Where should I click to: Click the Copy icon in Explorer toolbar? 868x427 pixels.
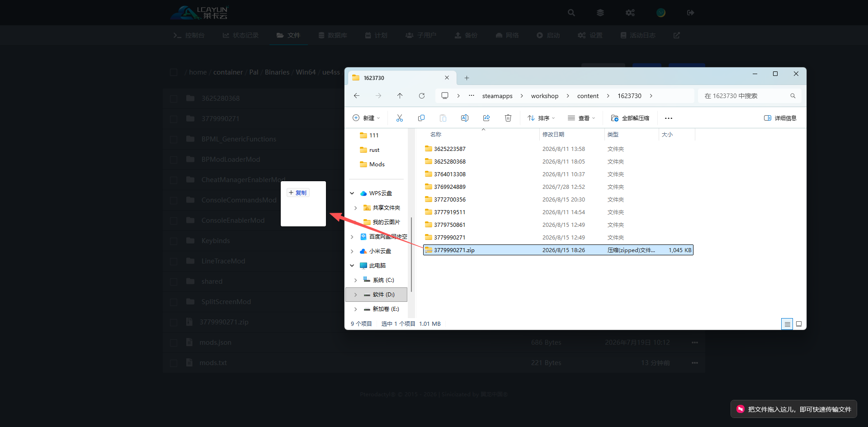[x=421, y=118]
